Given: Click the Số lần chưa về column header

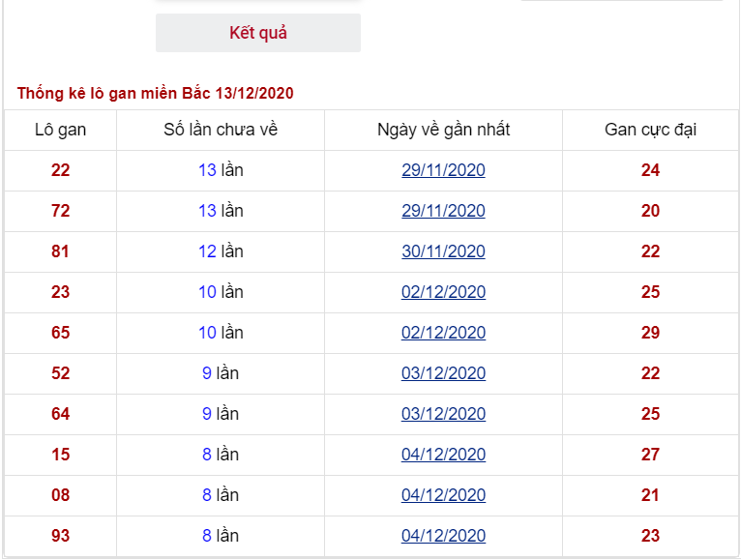Looking at the screenshot, I should tap(221, 130).
